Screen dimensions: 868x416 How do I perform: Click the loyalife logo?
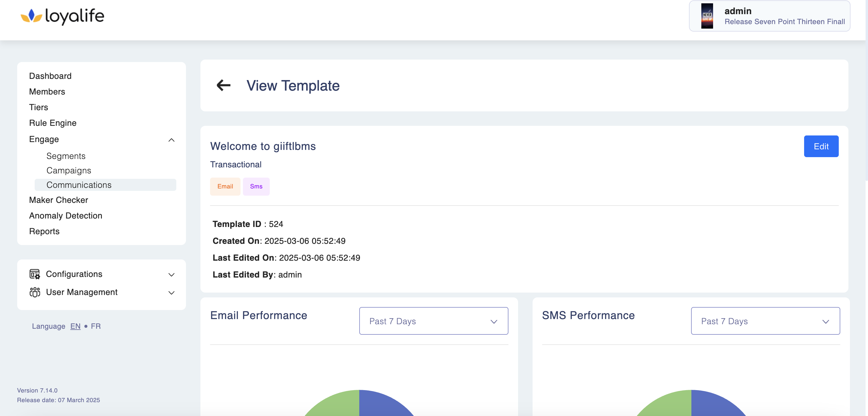[63, 16]
